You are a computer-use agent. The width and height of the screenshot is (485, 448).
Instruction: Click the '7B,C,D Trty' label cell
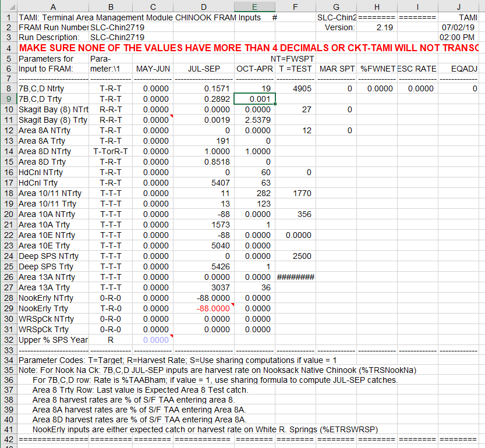coord(53,99)
